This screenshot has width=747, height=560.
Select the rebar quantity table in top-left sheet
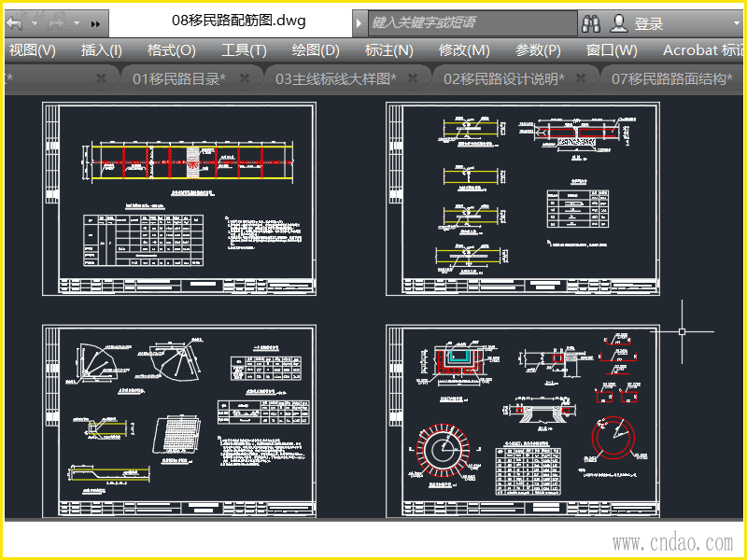click(144, 240)
